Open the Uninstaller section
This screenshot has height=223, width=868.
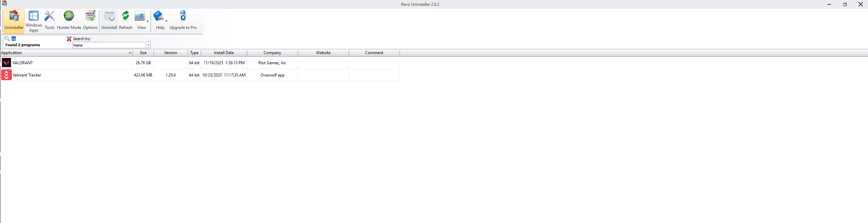[x=14, y=21]
